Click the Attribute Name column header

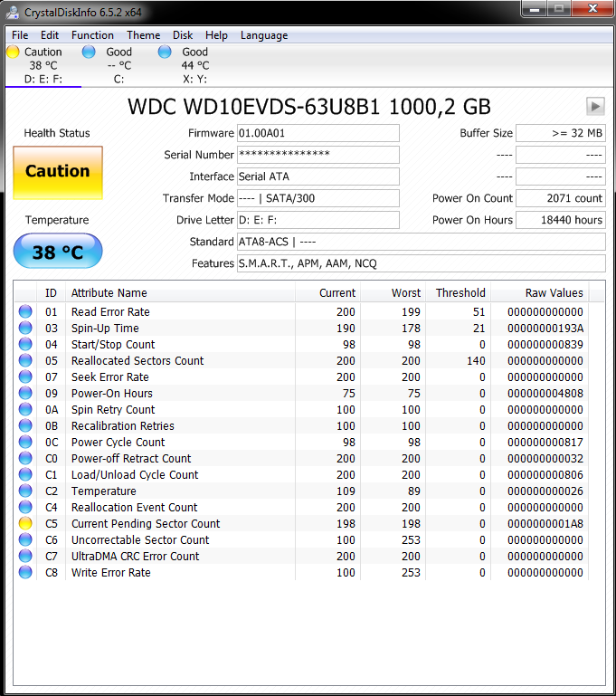point(180,293)
